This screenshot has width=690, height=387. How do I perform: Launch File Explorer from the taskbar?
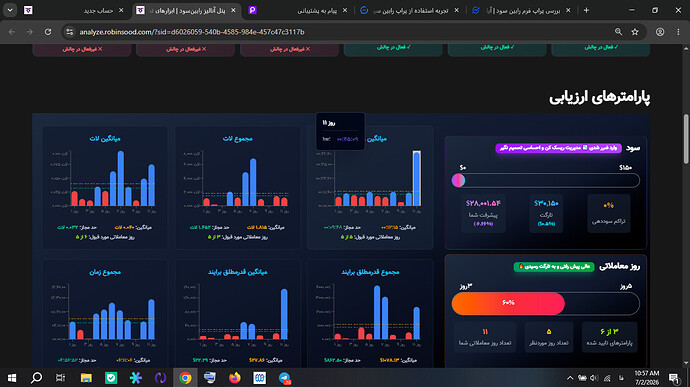click(86, 378)
